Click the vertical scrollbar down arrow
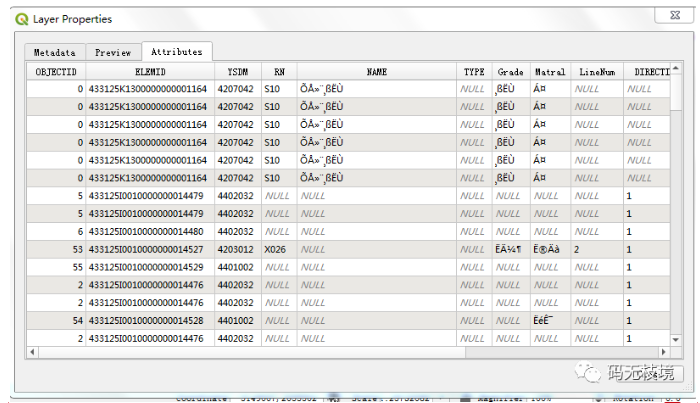Screen dimensions: 700x403 click(676, 340)
